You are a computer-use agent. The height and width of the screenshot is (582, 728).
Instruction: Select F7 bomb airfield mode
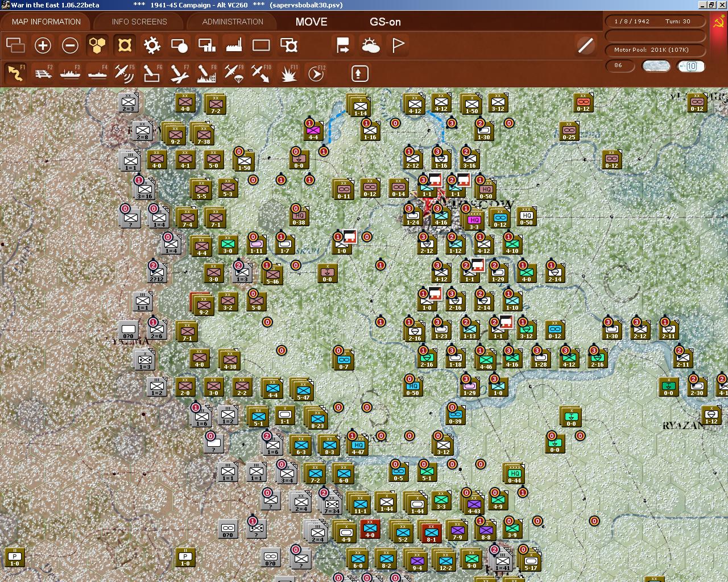pyautogui.click(x=179, y=73)
